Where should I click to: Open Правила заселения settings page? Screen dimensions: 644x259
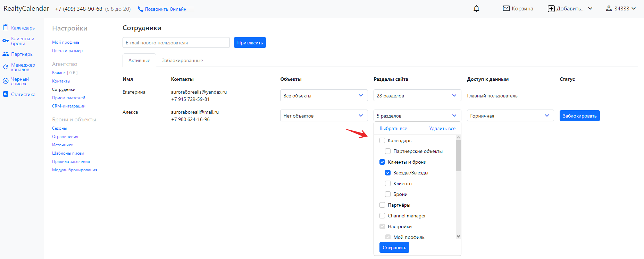tap(71, 162)
